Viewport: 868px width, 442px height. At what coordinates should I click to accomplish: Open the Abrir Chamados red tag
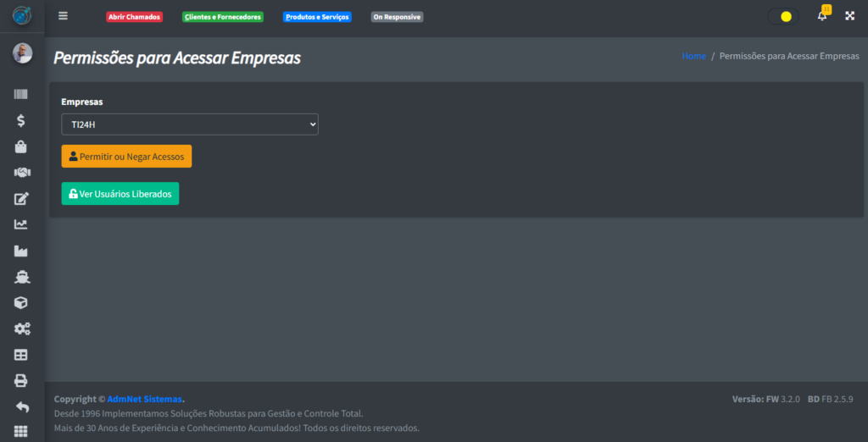coord(134,17)
